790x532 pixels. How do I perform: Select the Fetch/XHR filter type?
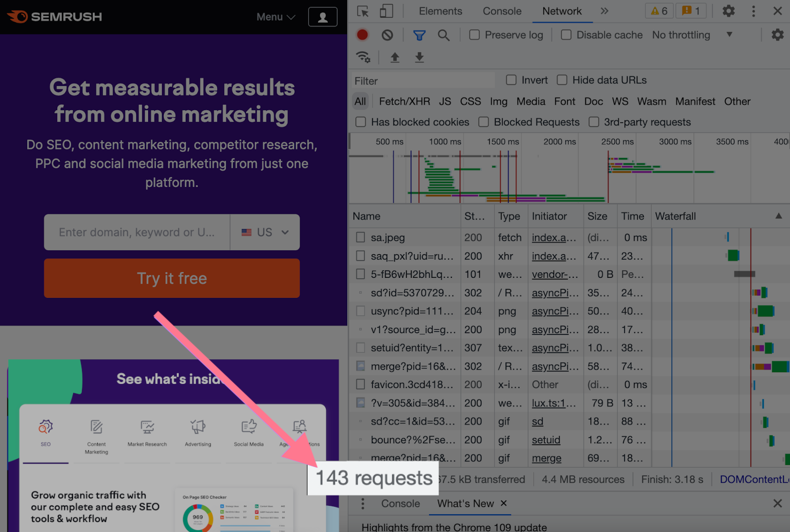(x=404, y=102)
